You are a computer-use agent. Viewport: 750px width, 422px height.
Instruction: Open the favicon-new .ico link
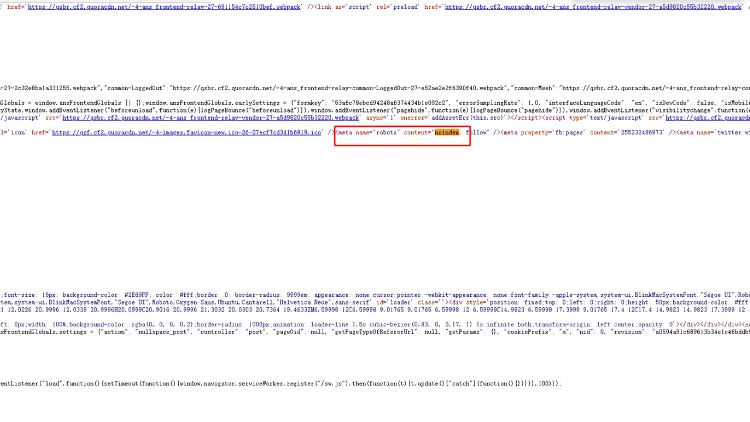tap(187, 133)
